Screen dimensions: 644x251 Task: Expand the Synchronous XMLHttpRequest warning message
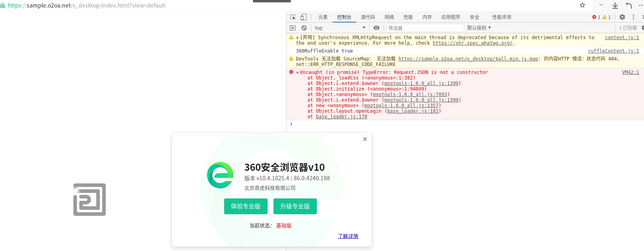[x=298, y=38]
